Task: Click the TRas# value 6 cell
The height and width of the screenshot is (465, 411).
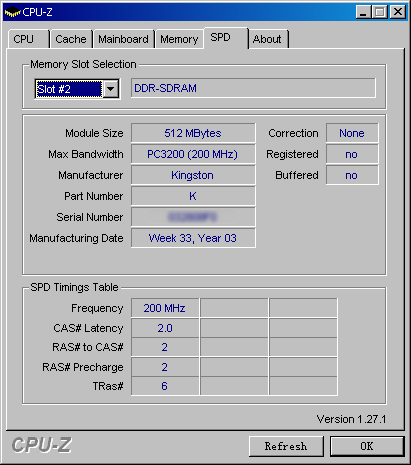Action: (165, 386)
